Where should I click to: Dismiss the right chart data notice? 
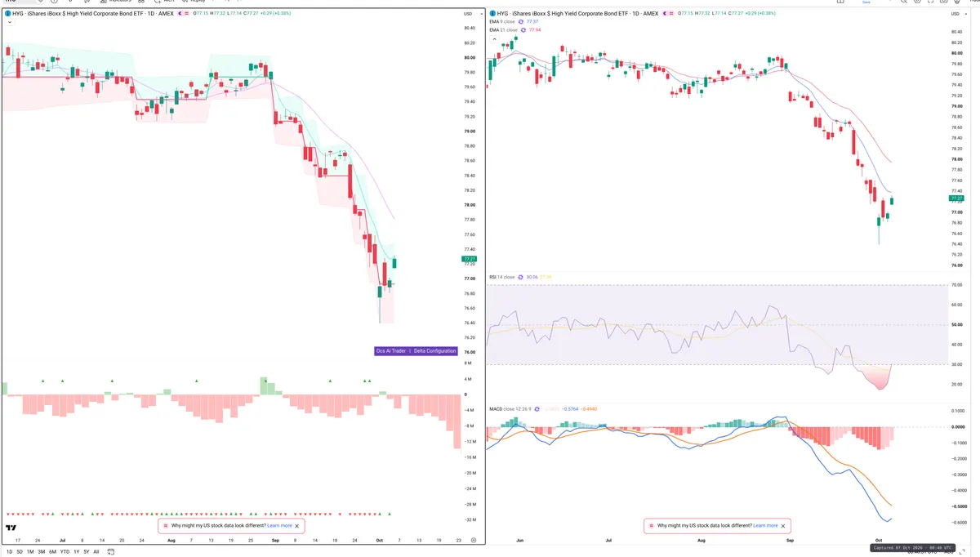783,526
